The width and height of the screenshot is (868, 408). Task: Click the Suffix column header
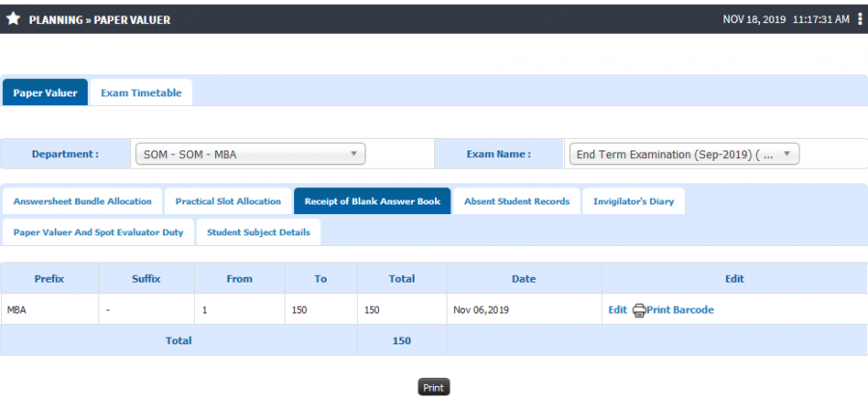pyautogui.click(x=147, y=279)
